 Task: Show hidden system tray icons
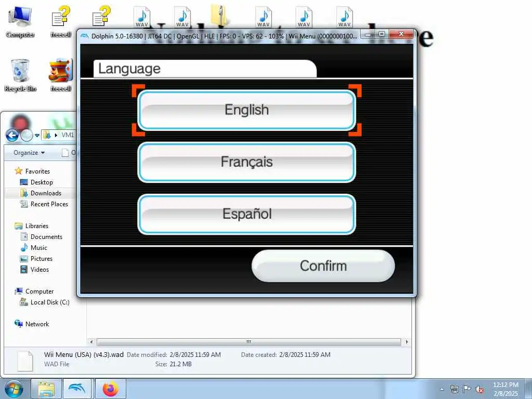pyautogui.click(x=442, y=389)
